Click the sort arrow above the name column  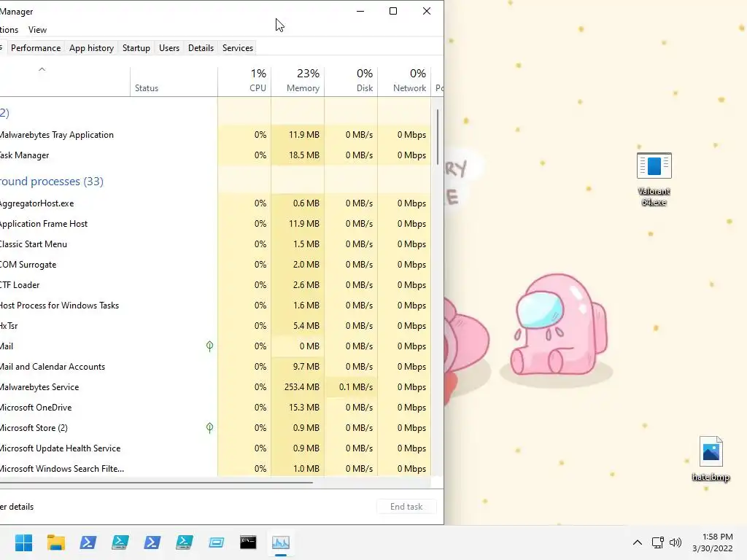point(42,69)
